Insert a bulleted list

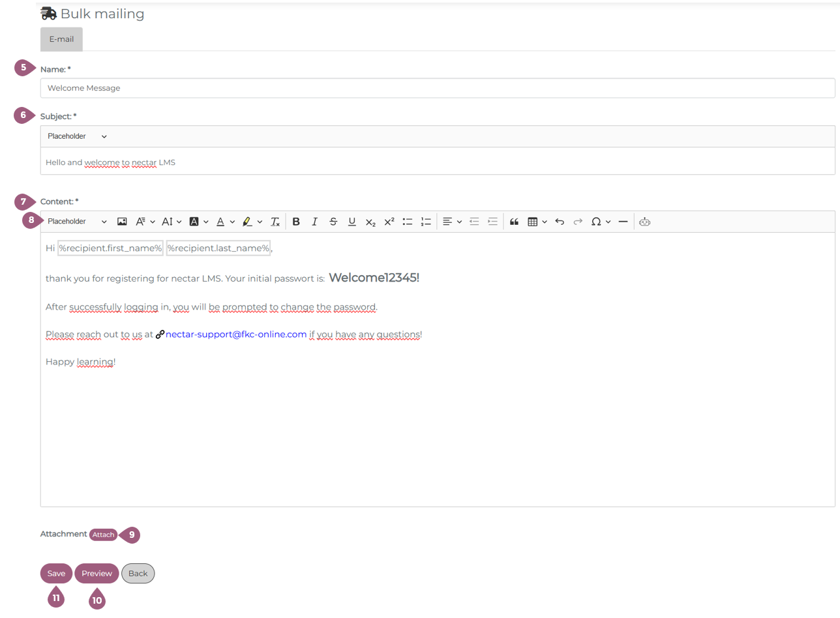(x=408, y=222)
